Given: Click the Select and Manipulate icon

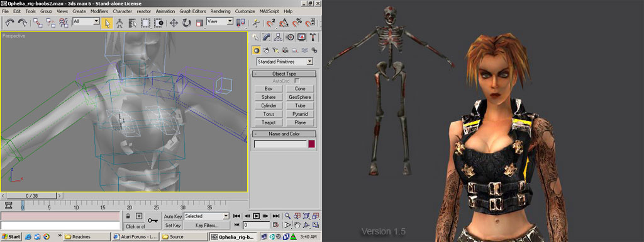Looking at the screenshot, I should (x=256, y=23).
